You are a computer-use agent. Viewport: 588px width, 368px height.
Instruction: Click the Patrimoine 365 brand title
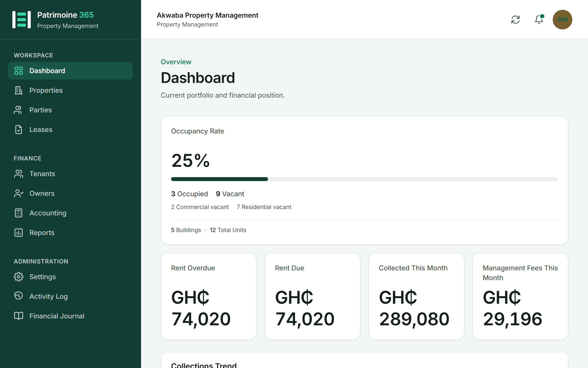(x=65, y=15)
